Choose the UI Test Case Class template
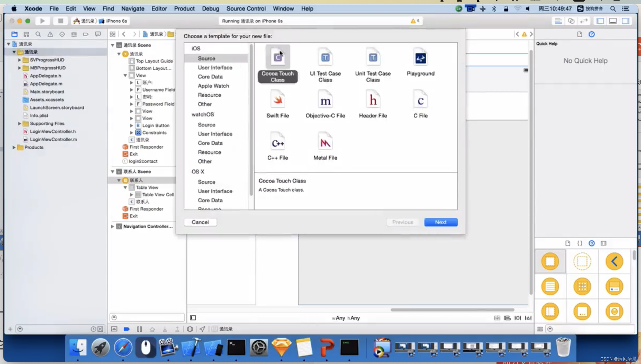Image resolution: width=641 pixels, height=364 pixels. (x=325, y=65)
